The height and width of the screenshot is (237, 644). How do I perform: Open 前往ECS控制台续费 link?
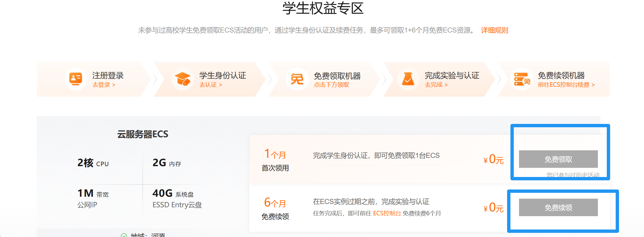click(566, 85)
